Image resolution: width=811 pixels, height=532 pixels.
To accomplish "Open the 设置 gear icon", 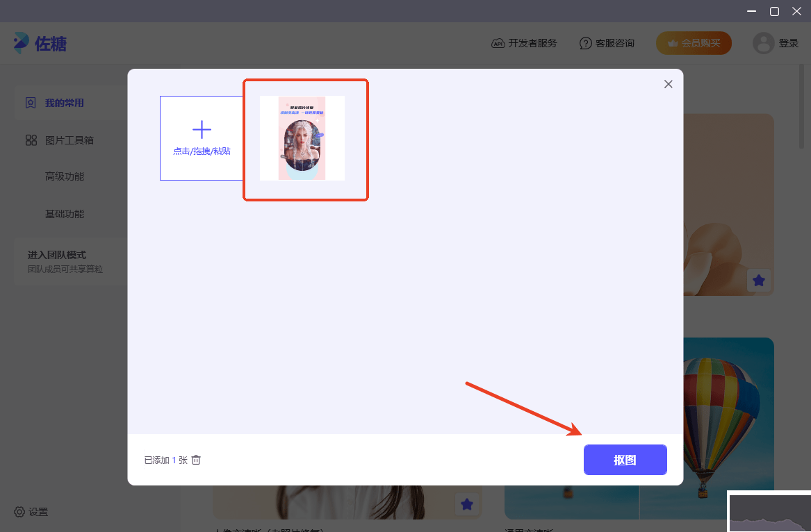I will tap(19, 512).
